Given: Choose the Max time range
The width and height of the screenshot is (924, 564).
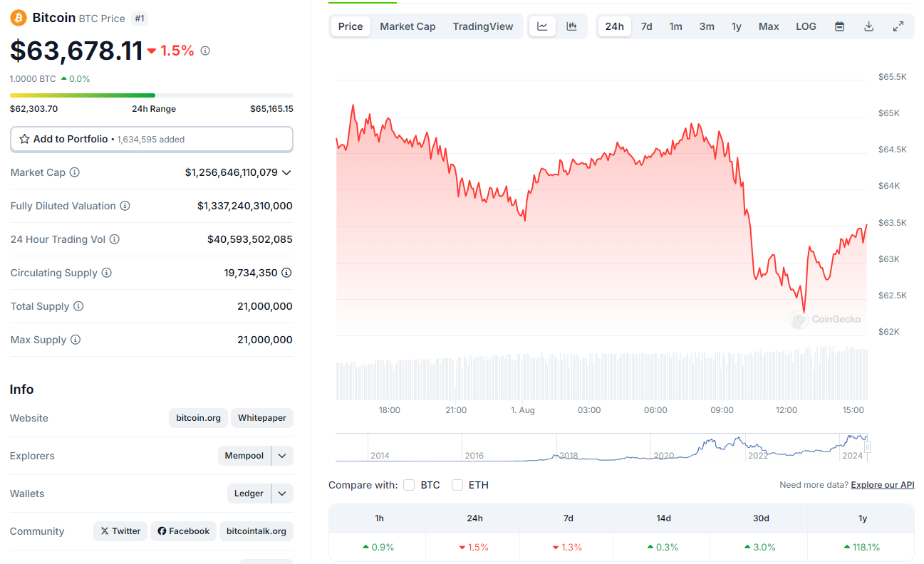Looking at the screenshot, I should (x=769, y=26).
